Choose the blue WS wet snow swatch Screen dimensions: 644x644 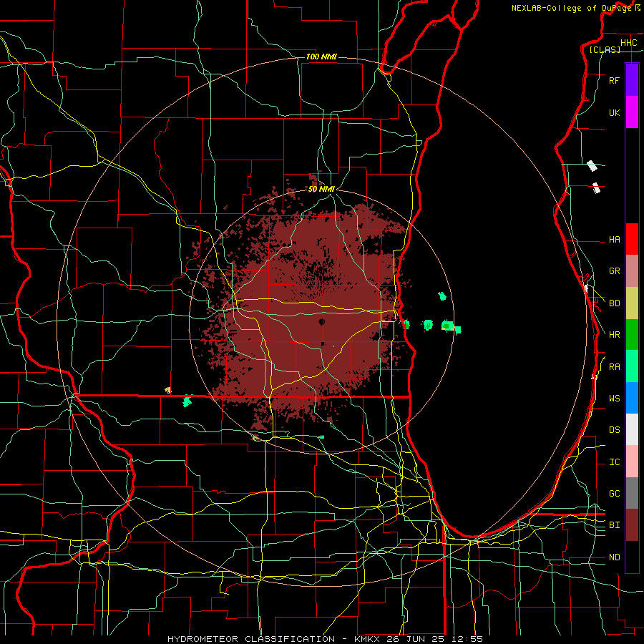click(x=632, y=398)
